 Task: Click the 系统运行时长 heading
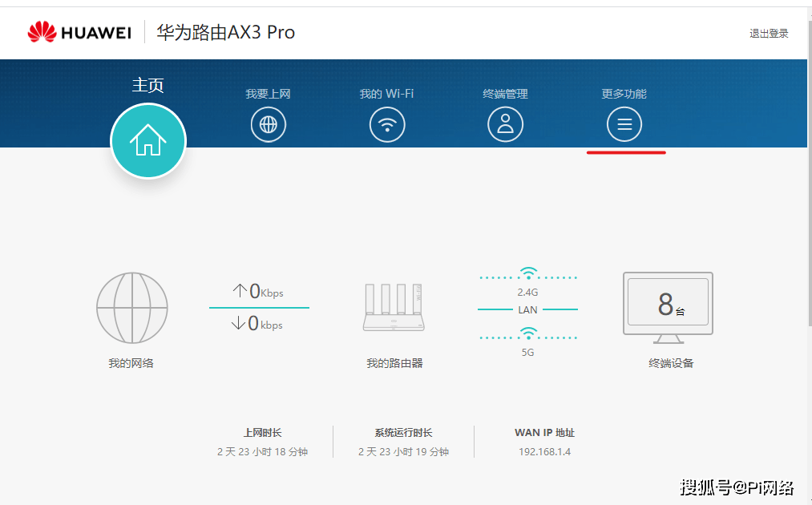point(403,433)
